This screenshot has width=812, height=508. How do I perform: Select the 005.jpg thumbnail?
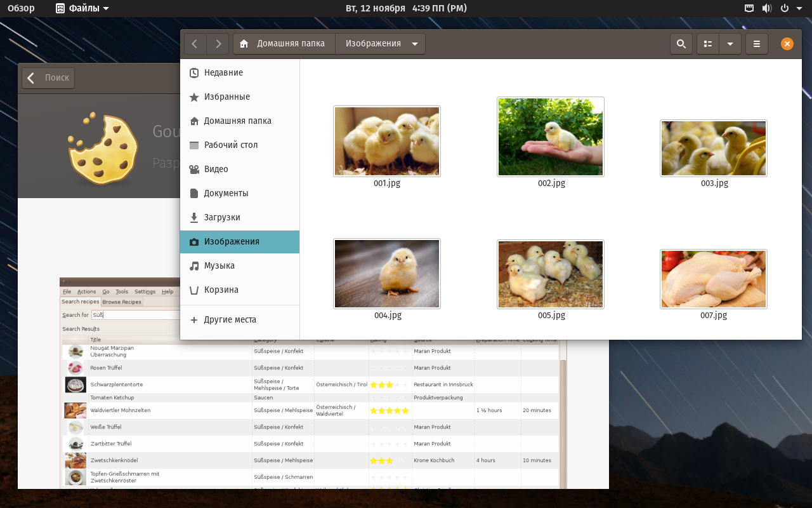(x=551, y=274)
